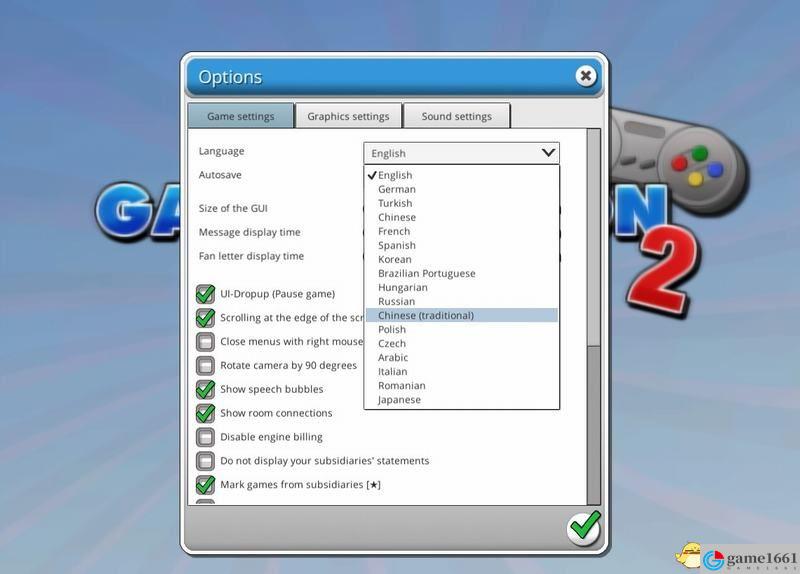The image size is (800, 574).
Task: Enable Rotate camera by 90 degrees
Action: pyautogui.click(x=205, y=366)
